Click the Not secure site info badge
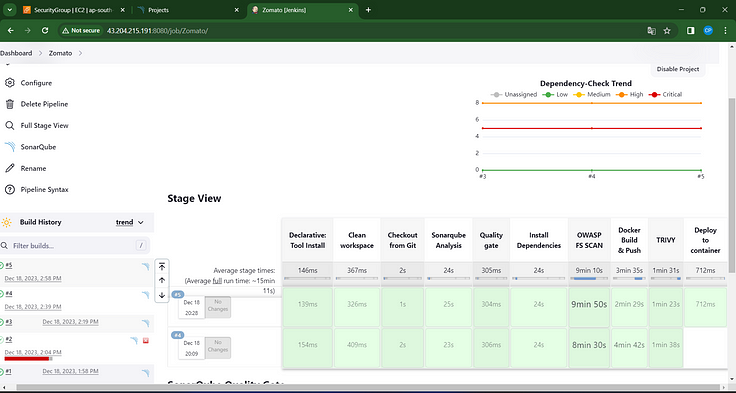 (x=81, y=31)
